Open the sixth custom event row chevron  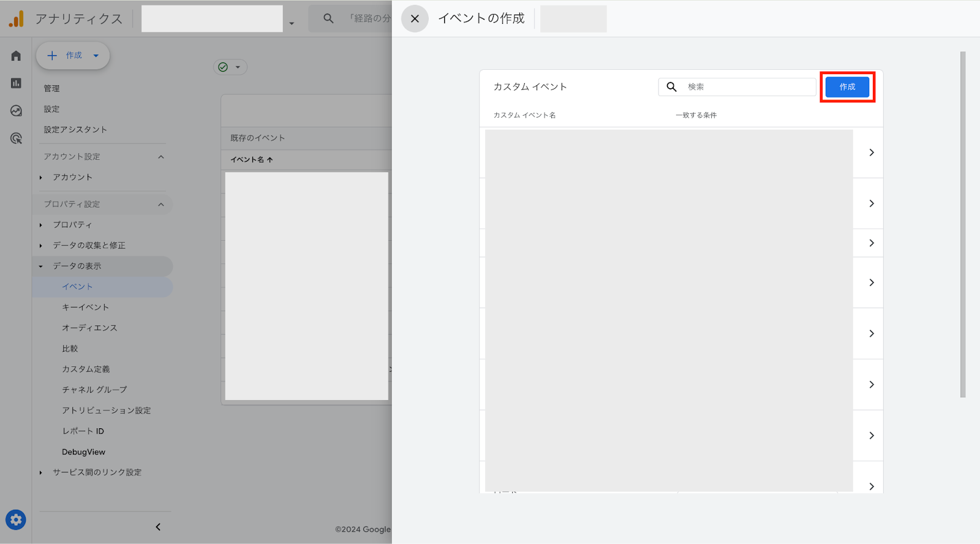point(872,385)
